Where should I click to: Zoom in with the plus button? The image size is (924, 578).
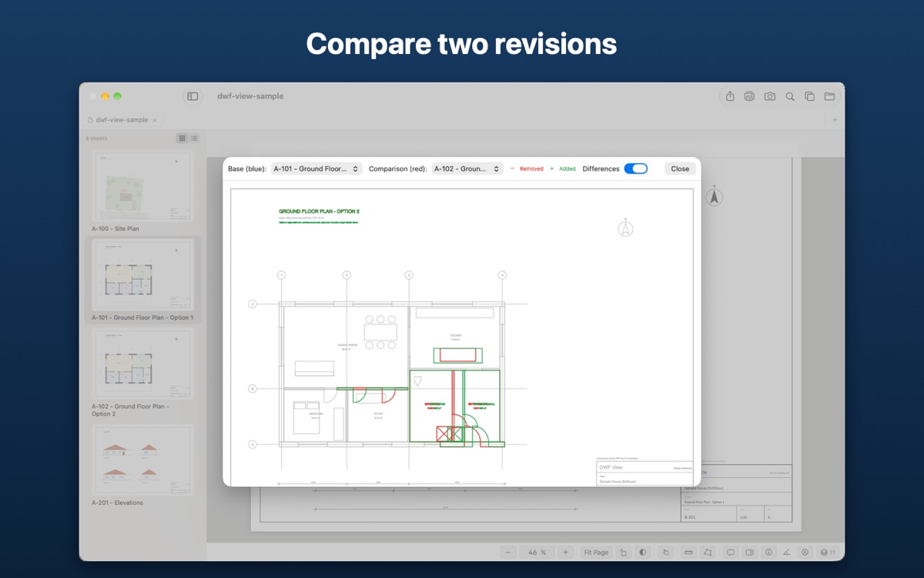566,552
